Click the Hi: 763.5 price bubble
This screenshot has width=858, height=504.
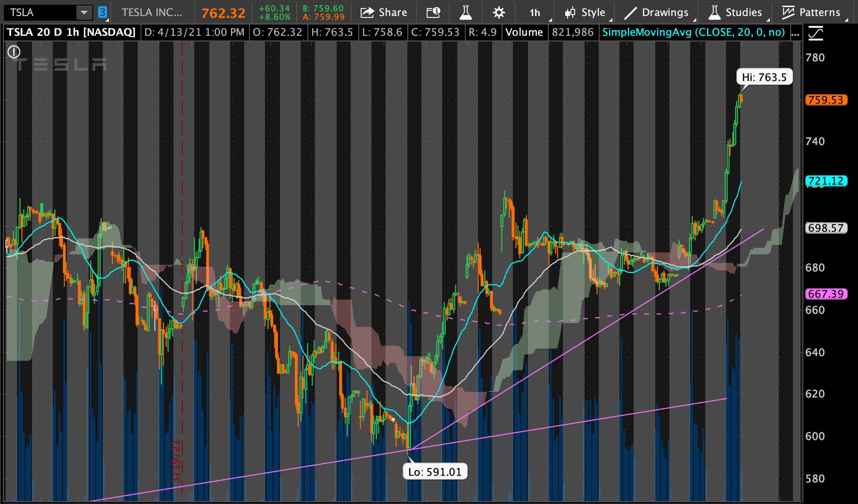[764, 77]
